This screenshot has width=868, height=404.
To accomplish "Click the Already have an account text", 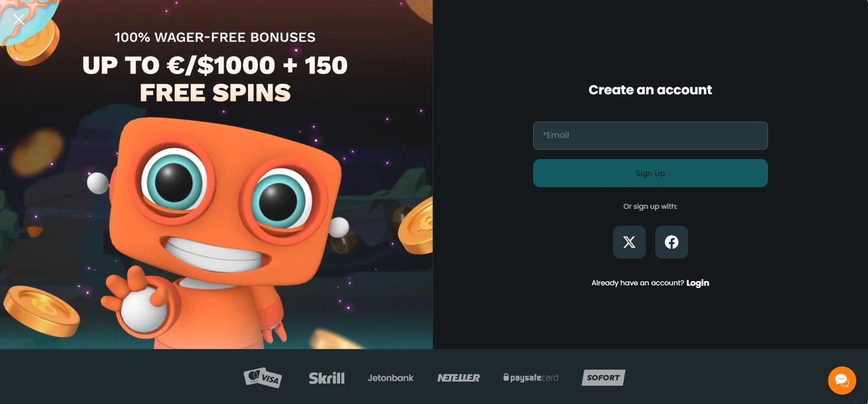I will 637,283.
